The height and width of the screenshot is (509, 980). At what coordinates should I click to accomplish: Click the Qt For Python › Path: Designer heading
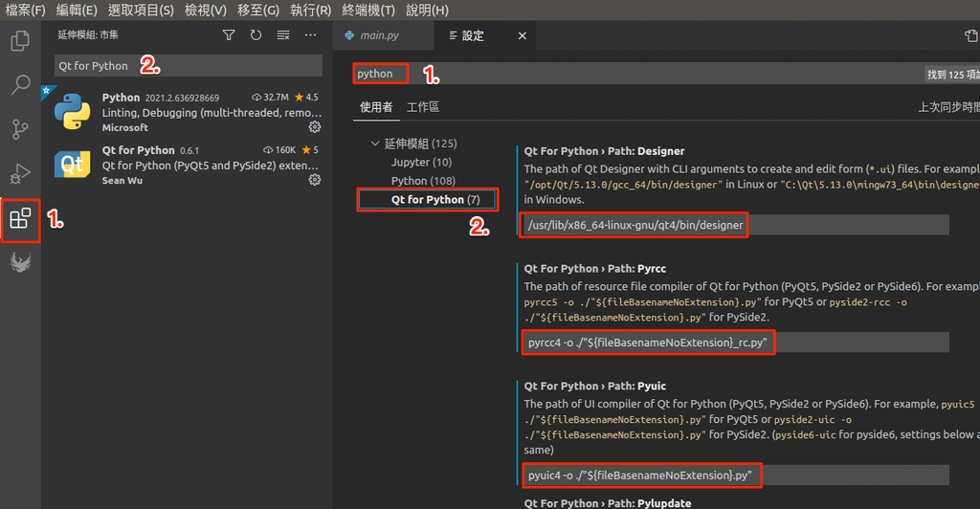click(604, 151)
